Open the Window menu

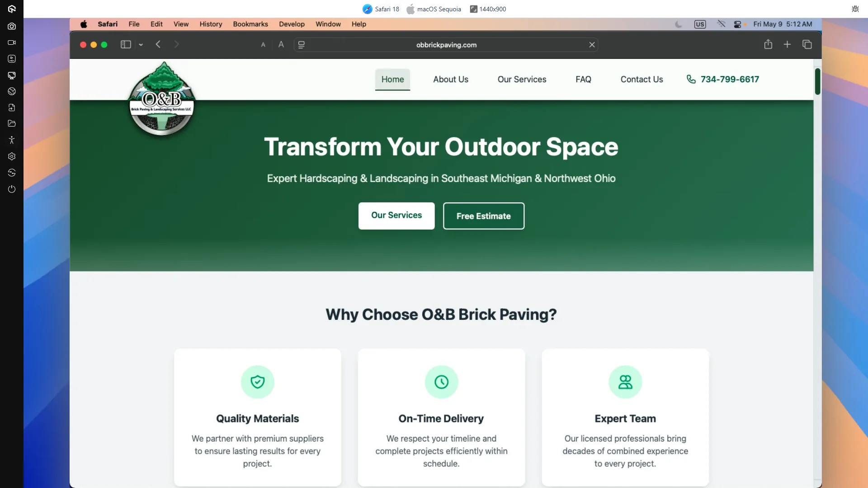[328, 24]
